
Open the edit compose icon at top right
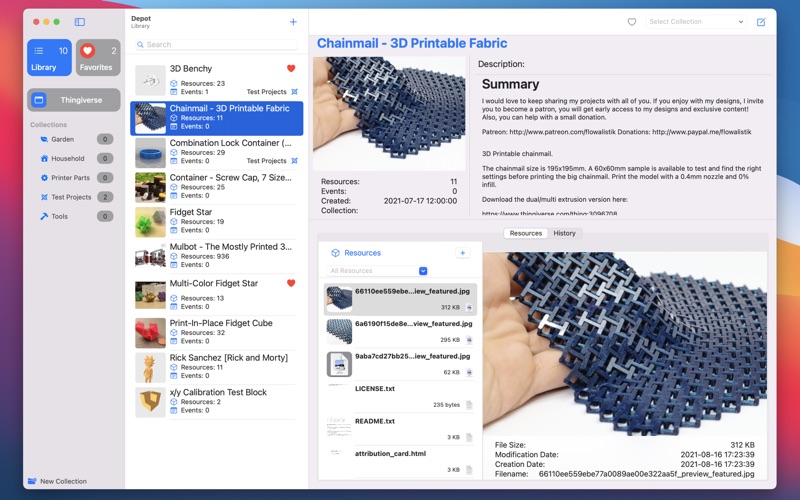click(761, 22)
